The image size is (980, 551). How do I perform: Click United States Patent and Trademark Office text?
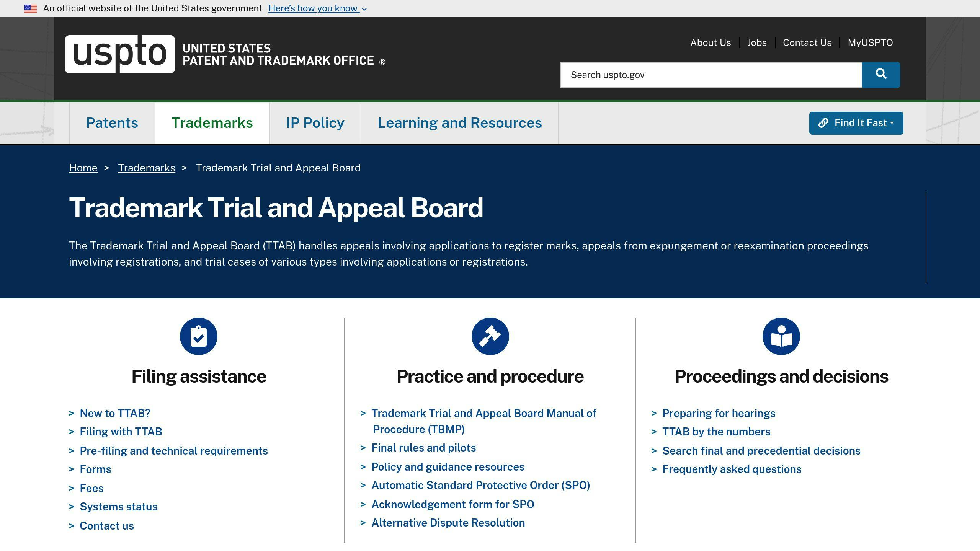point(284,54)
